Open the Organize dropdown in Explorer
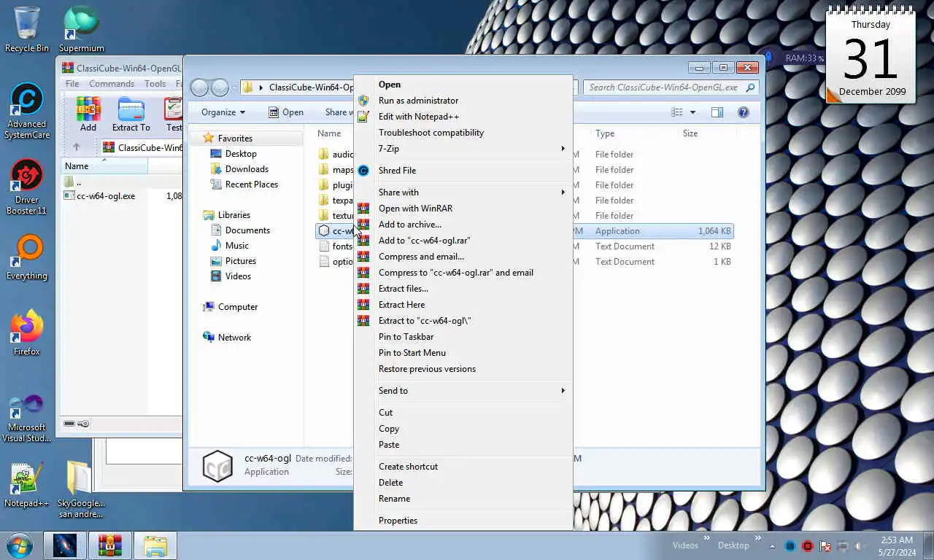 (223, 112)
